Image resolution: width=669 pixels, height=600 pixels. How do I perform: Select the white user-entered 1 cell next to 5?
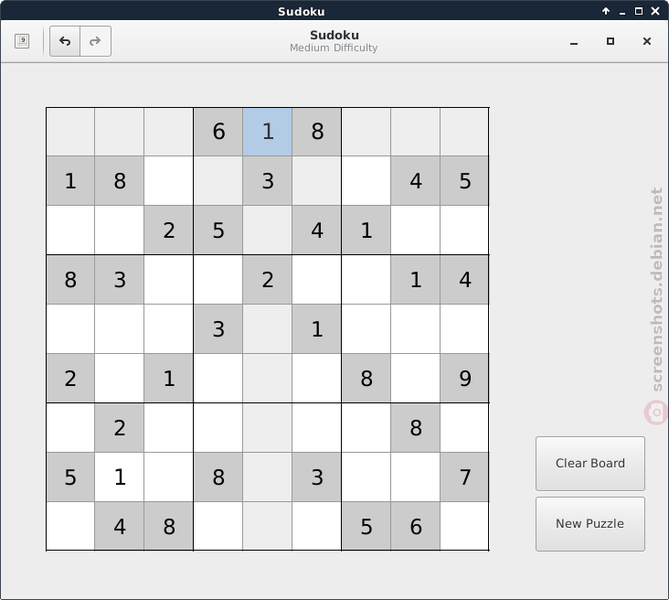click(119, 477)
